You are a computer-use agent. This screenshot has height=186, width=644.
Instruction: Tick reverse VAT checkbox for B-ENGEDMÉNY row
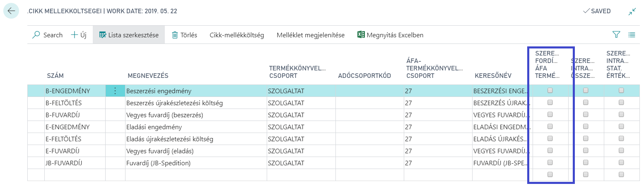click(550, 90)
